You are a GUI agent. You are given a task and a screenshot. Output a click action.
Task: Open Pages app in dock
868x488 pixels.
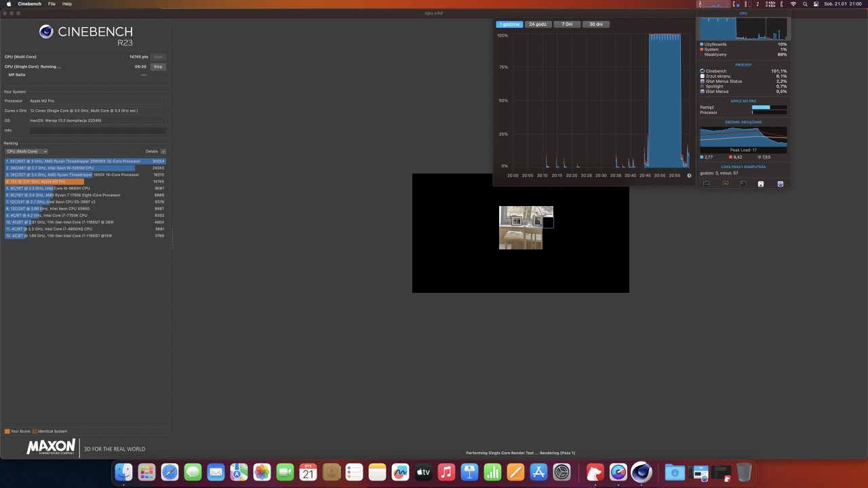[516, 472]
